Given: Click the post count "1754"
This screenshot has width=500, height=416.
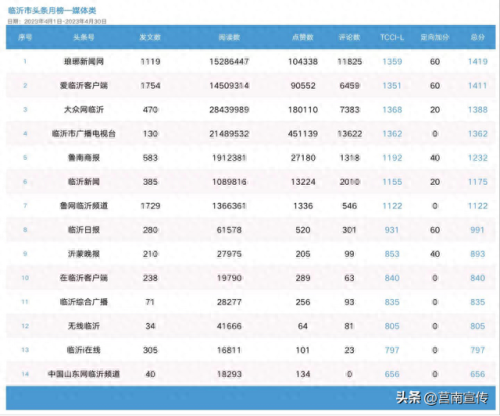Looking at the screenshot, I should 150,86.
